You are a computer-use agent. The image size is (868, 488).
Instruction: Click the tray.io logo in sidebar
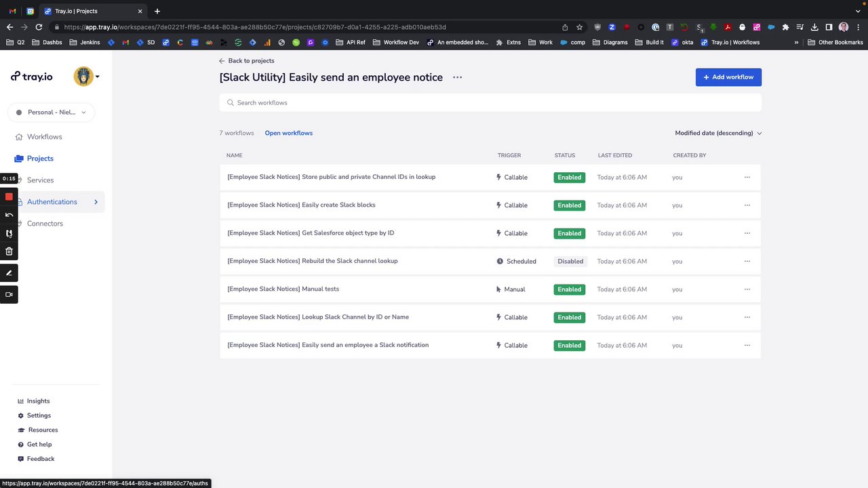32,77
